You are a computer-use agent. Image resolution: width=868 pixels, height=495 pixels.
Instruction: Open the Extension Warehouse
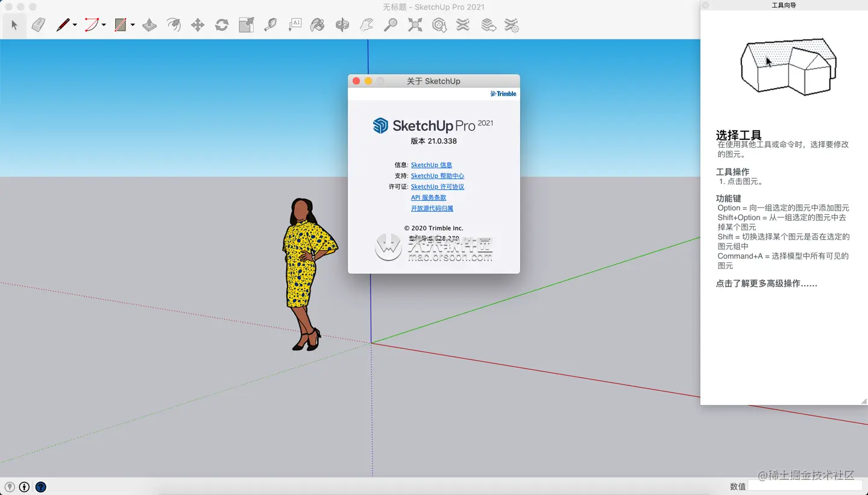463,25
